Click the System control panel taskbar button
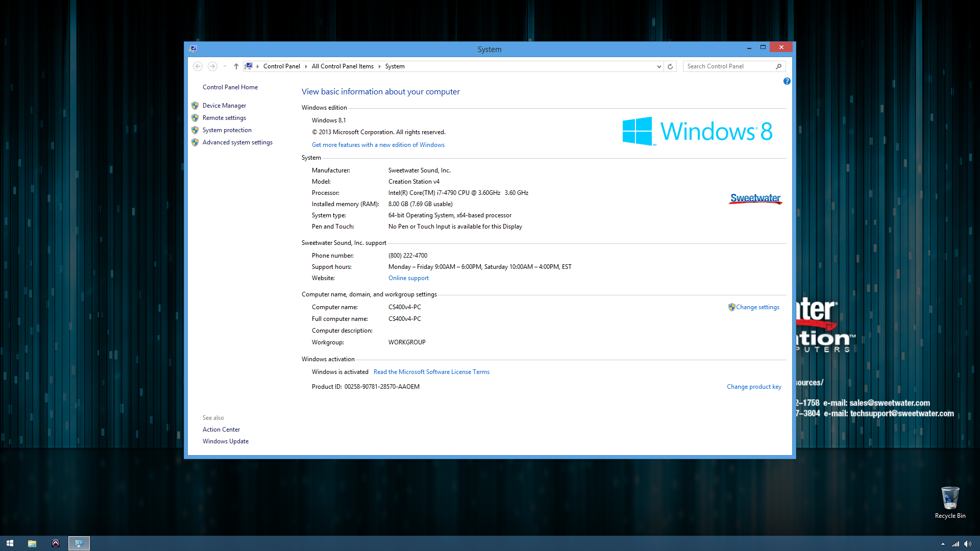 point(79,543)
